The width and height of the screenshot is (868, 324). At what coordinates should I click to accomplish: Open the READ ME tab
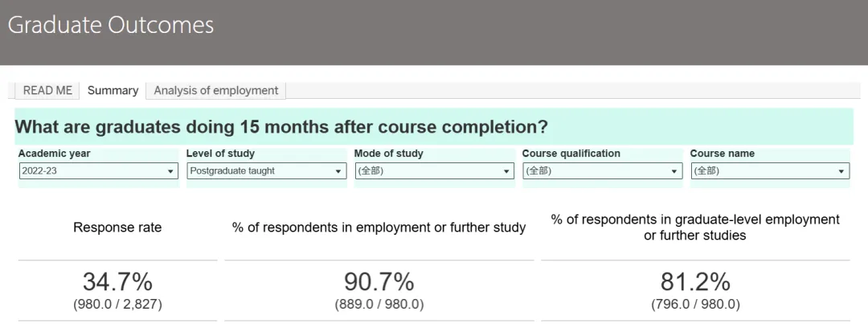pos(47,91)
